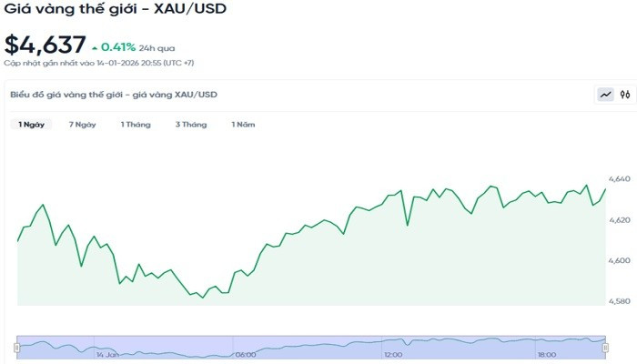Click the Biểu đồ giá vàng chart title
Screen dimensions: 637x364
pyautogui.click(x=114, y=95)
